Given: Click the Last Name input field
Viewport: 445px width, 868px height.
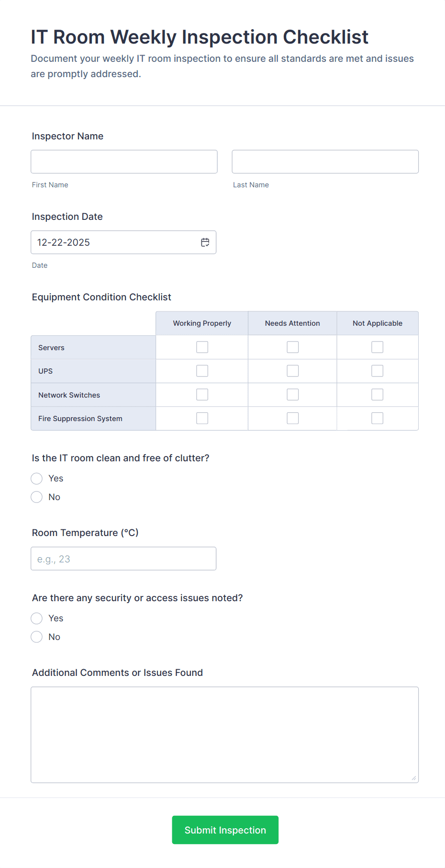Looking at the screenshot, I should [x=325, y=161].
